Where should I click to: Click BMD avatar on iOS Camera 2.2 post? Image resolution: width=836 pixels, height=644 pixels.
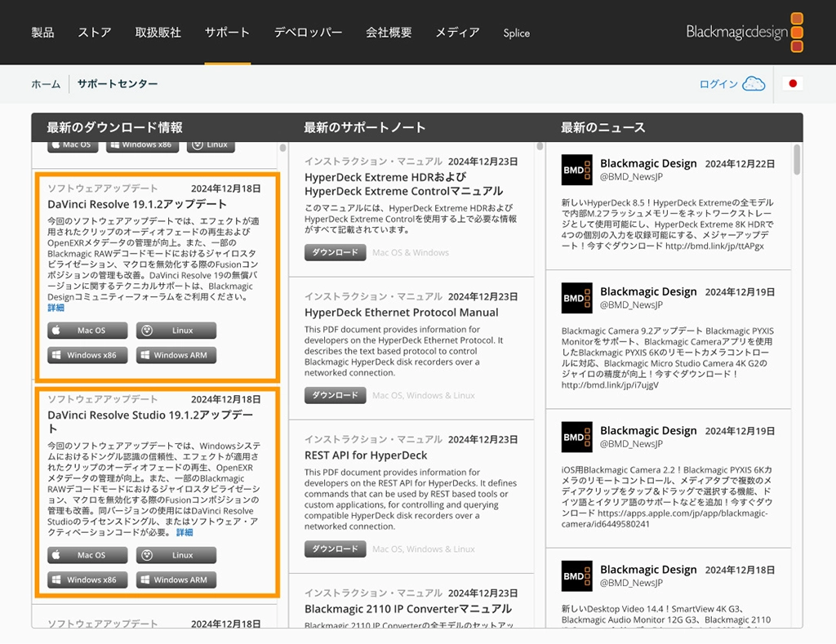coord(577,437)
